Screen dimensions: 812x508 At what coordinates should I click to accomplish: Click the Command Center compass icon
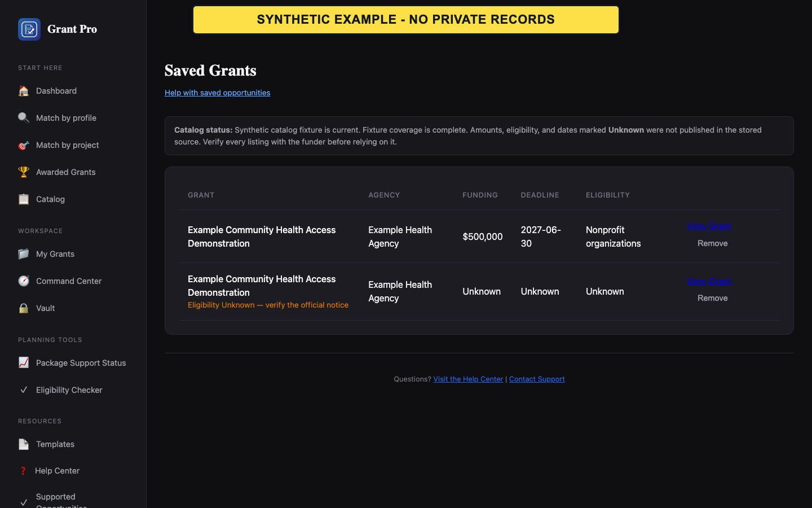pyautogui.click(x=24, y=281)
